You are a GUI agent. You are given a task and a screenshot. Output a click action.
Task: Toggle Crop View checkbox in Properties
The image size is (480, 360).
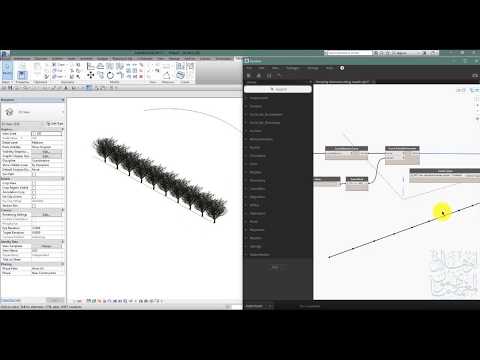click(34, 183)
